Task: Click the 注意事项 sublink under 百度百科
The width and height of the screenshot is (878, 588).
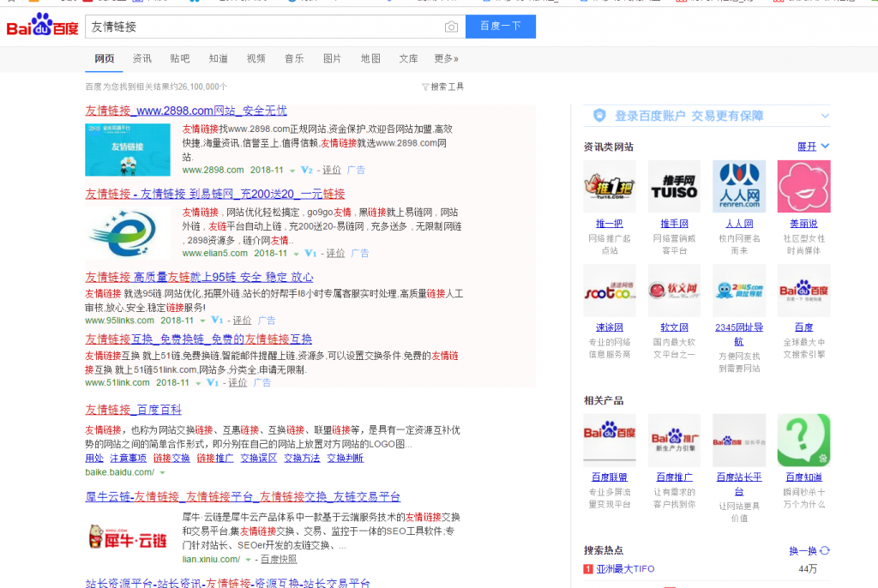Action: pos(129,458)
